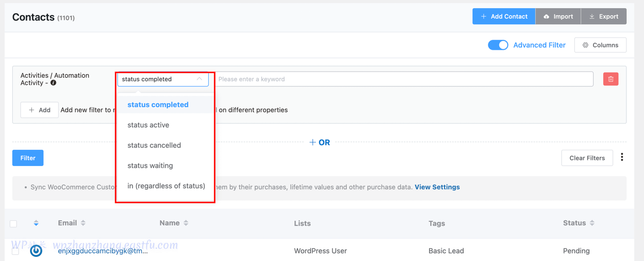Check the select all contacts checkbox
This screenshot has height=261, width=644.
point(14,223)
